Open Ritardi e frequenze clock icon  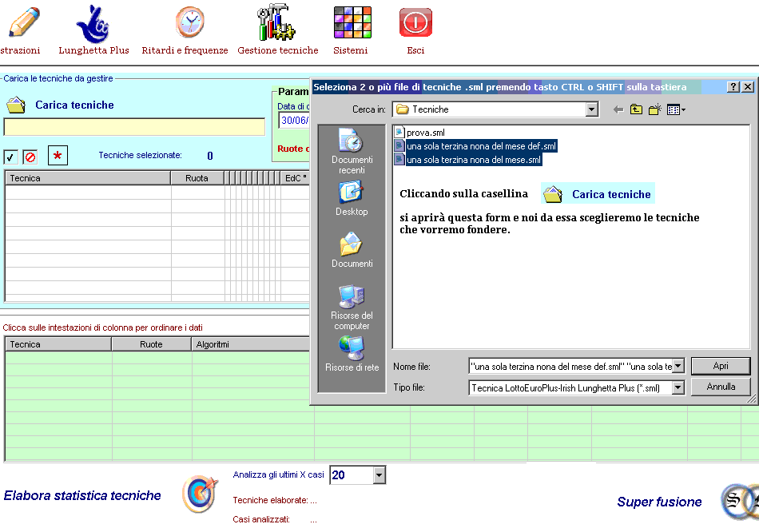190,22
